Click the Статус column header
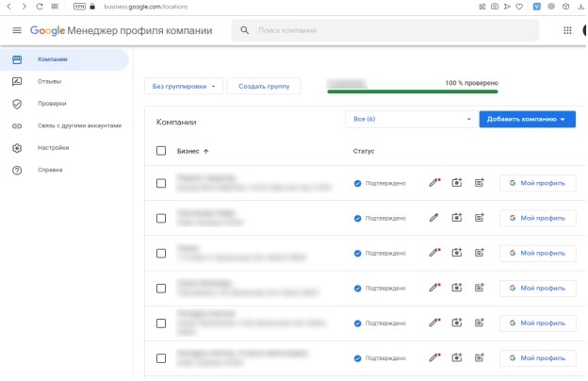588x381 pixels. coord(364,151)
